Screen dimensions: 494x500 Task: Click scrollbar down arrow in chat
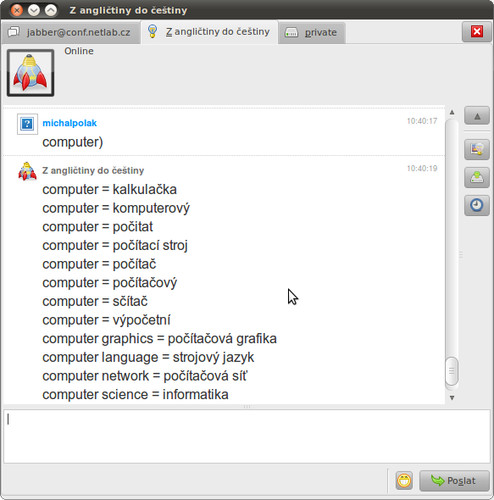(452, 397)
